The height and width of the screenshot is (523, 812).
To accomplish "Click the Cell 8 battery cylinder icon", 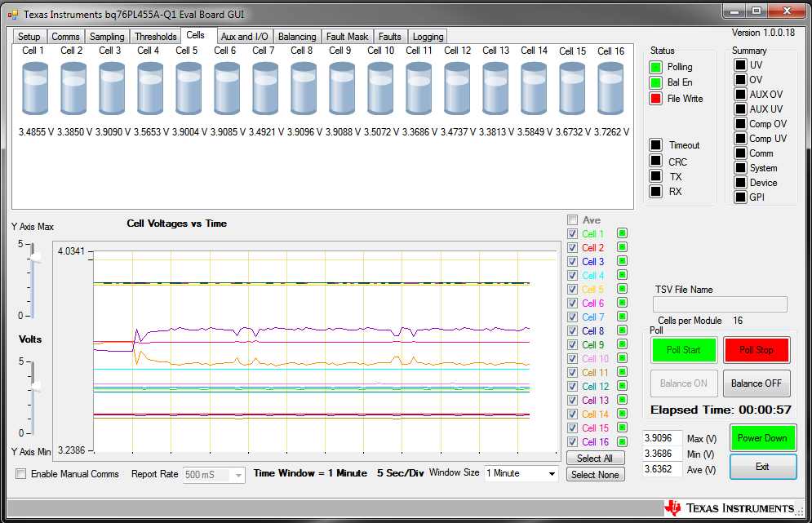I will click(304, 88).
